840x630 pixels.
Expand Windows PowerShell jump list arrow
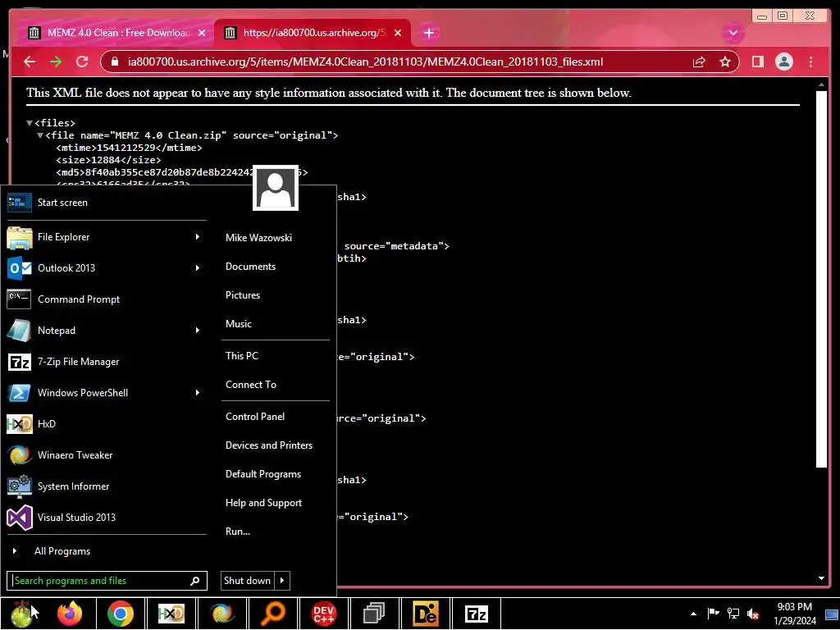(198, 393)
